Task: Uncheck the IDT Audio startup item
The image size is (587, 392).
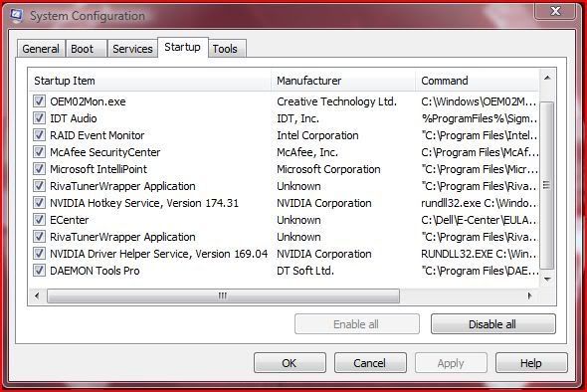Action: pos(39,118)
